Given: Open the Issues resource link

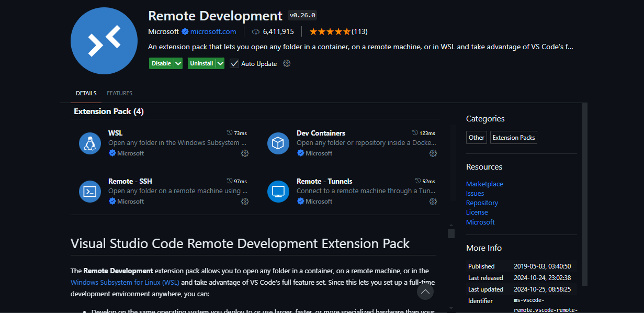Looking at the screenshot, I should (x=475, y=194).
